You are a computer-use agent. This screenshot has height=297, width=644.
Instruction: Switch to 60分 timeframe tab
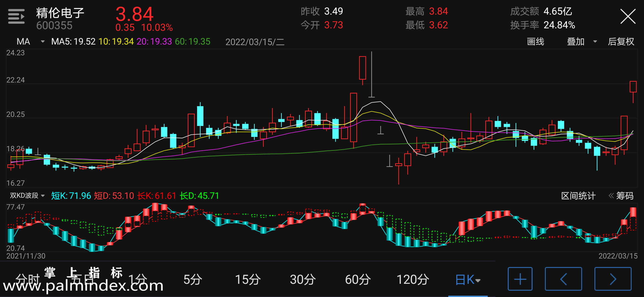pyautogui.click(x=358, y=279)
